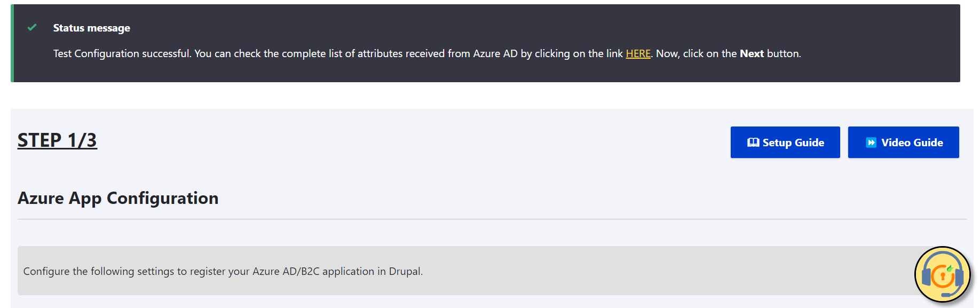The image size is (980, 308).
Task: Click the fast-forward icon on Video Guide button
Action: [x=872, y=142]
